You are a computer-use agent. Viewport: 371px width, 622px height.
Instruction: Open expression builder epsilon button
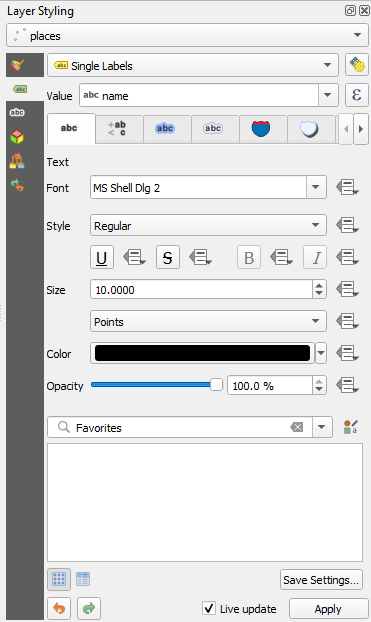(x=357, y=95)
